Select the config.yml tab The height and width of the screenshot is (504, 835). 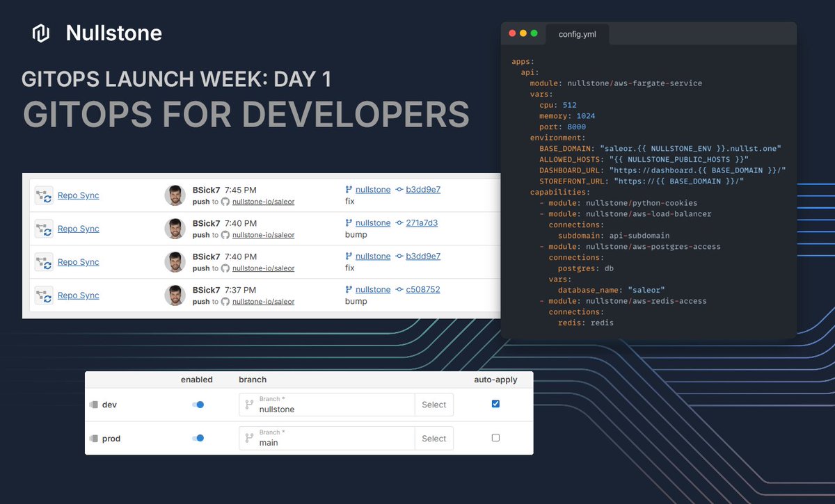[577, 34]
